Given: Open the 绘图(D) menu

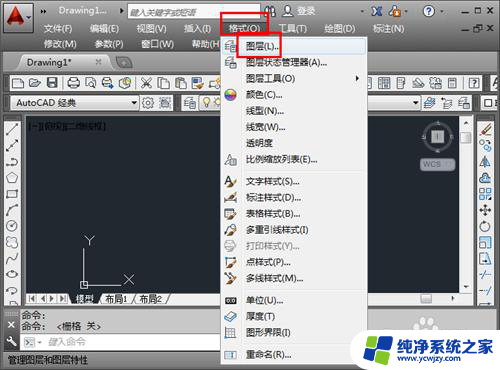Looking at the screenshot, I should tap(340, 29).
